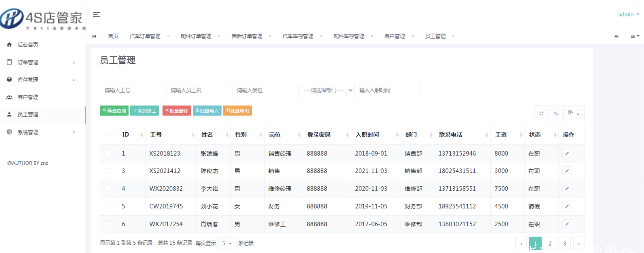Switch to the 配件库存管理 tab
Image resolution: width=644 pixels, height=253 pixels.
[x=349, y=36]
